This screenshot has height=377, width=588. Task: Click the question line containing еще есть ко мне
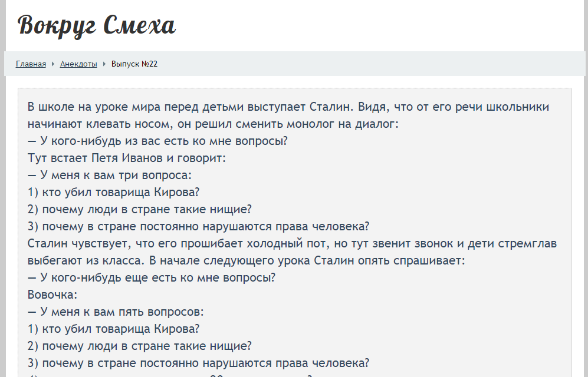coord(152,278)
